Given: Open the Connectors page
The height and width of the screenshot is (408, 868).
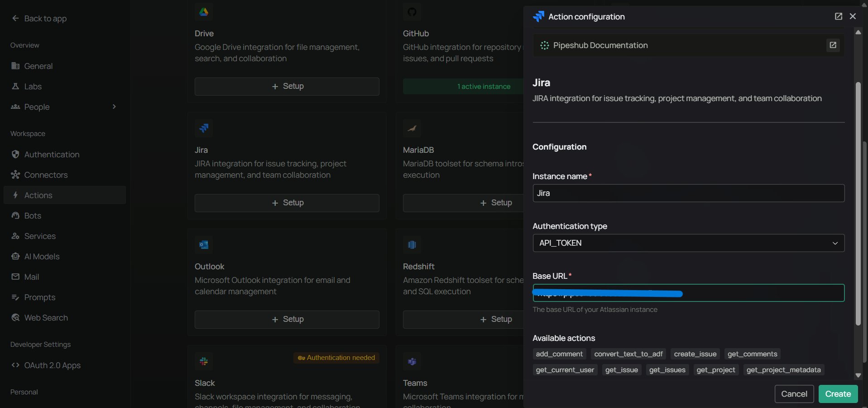Looking at the screenshot, I should click(65, 175).
